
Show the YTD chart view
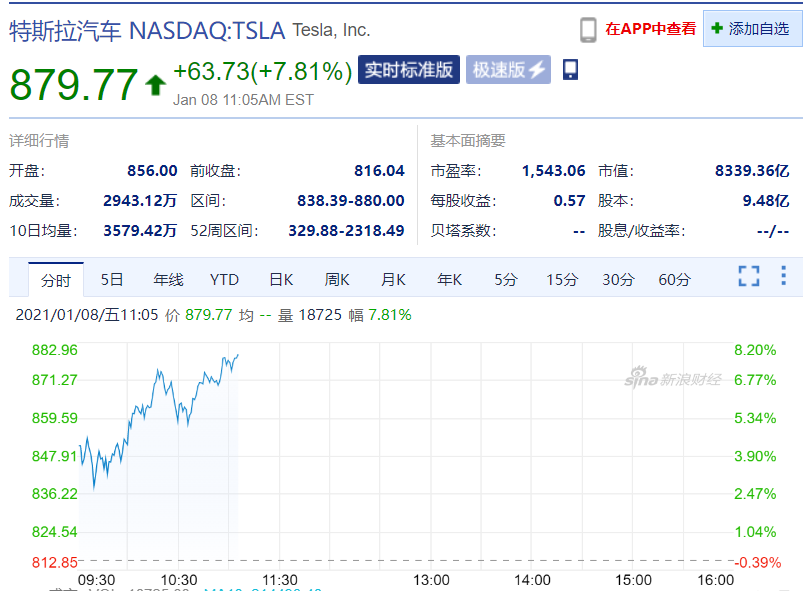pos(224,279)
